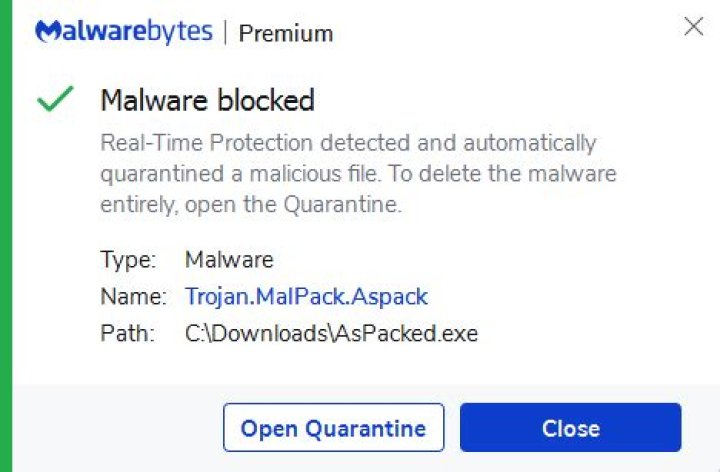Click the green checkmark icon
This screenshot has width=720, height=472.
click(54, 100)
